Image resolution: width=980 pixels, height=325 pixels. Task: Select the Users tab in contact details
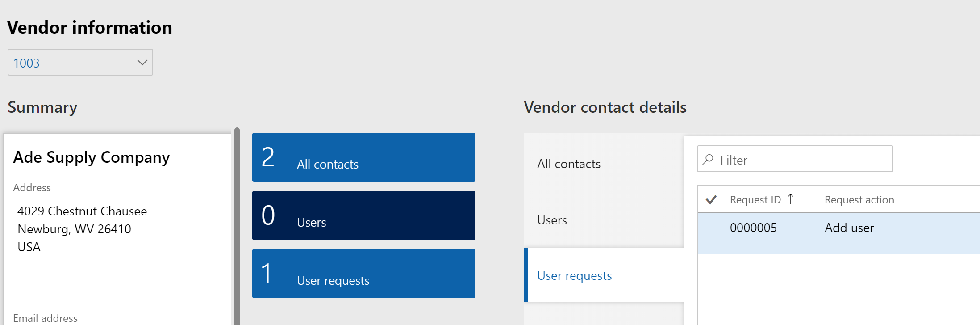click(x=552, y=220)
